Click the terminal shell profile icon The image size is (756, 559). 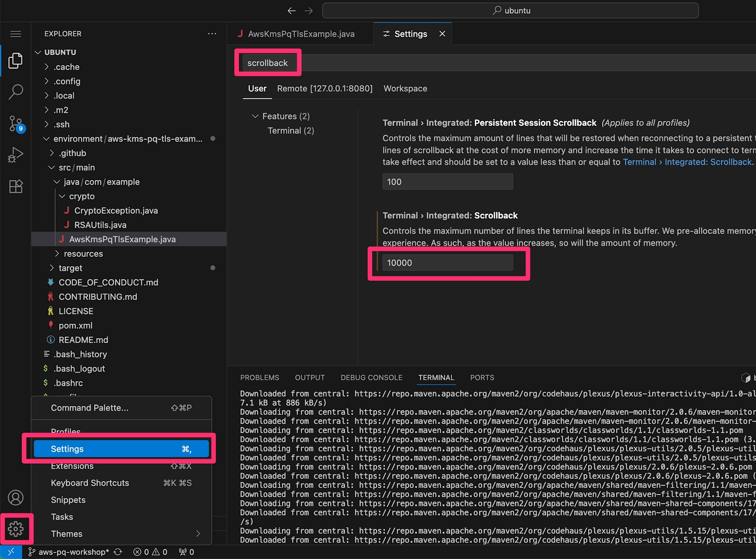(x=745, y=377)
